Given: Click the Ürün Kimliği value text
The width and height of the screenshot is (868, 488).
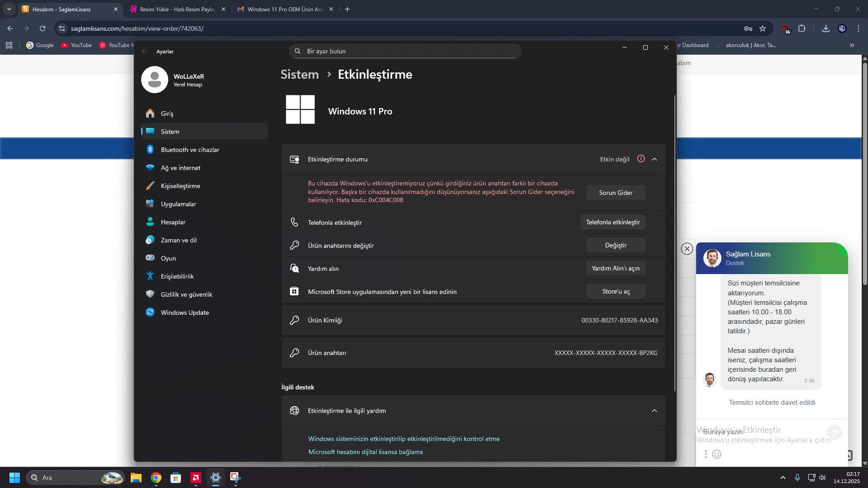Looking at the screenshot, I should [x=620, y=320].
